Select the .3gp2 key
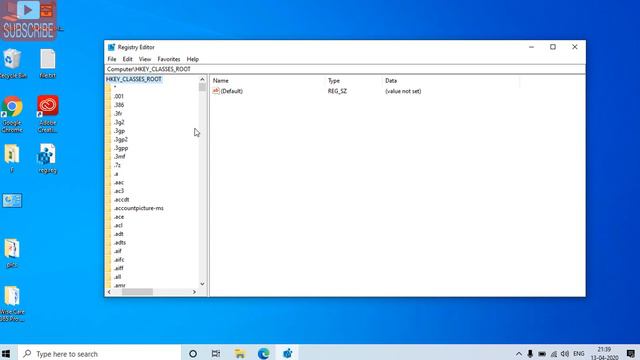This screenshot has width=640, height=360. point(121,139)
